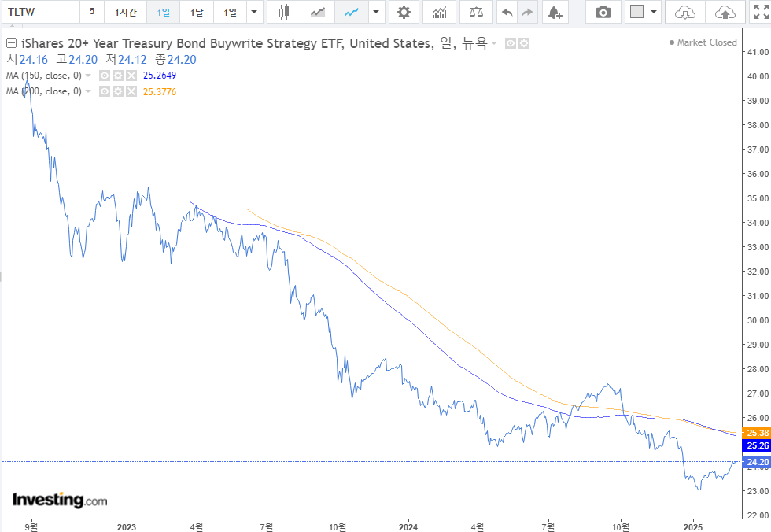Open the indicators menu
The height and width of the screenshot is (532, 771).
coord(440,12)
